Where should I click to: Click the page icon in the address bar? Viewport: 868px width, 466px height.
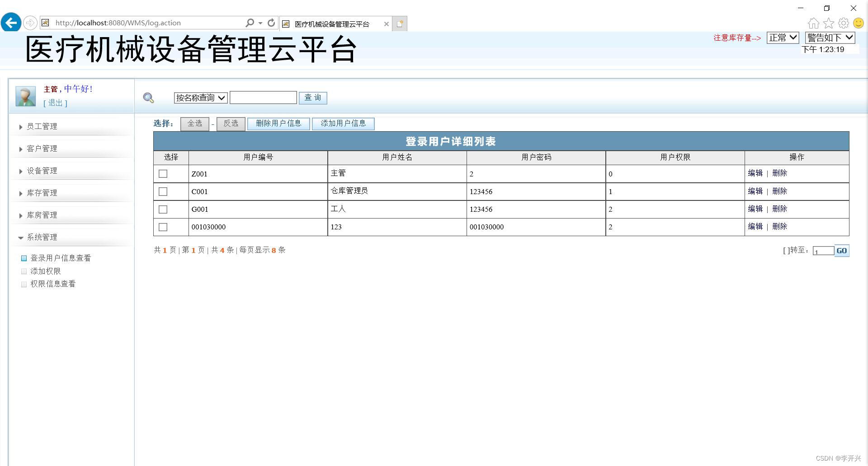point(45,23)
